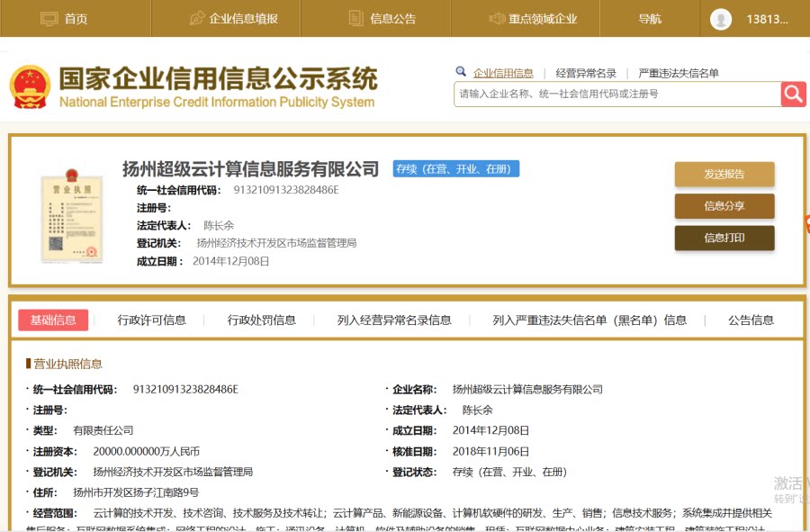The height and width of the screenshot is (532, 810).
Task: Click the credit code in the header card
Action: [x=285, y=190]
